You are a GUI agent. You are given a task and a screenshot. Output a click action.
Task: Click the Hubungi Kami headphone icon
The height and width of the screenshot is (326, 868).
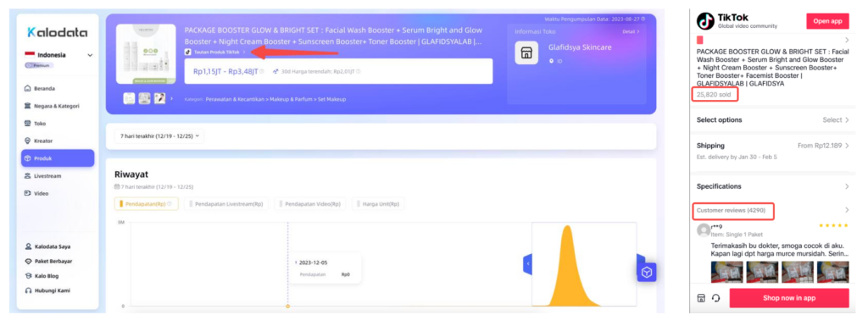pos(28,290)
